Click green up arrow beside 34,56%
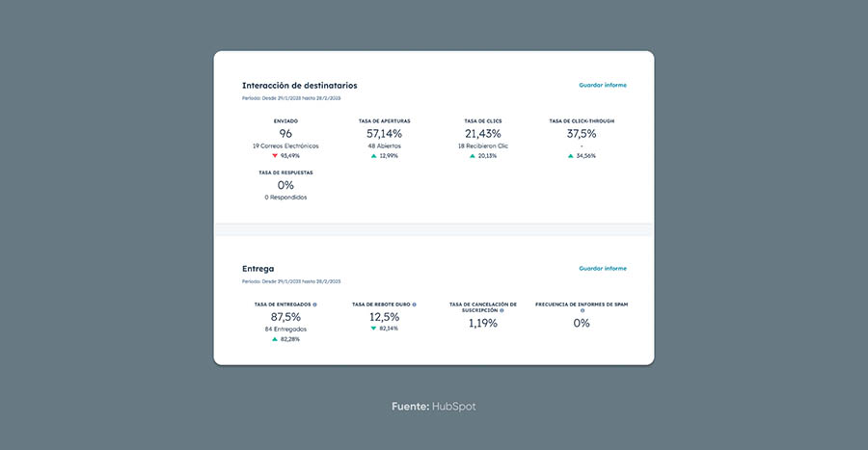The image size is (868, 450). 571,155
